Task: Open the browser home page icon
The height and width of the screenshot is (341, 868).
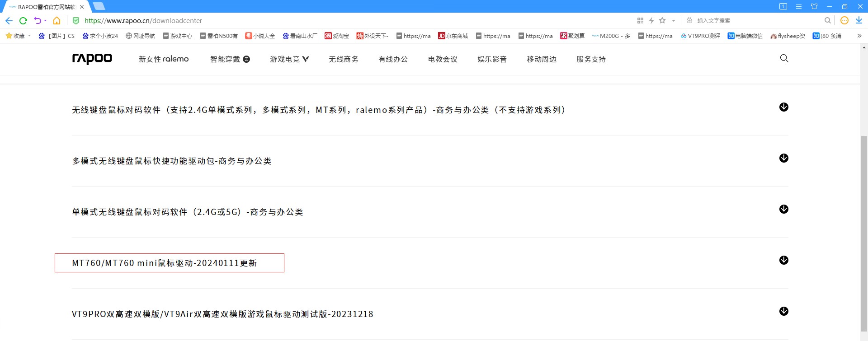Action: click(x=57, y=21)
